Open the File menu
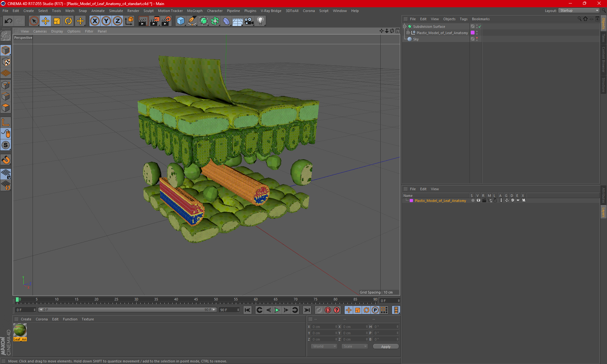607x364 pixels. pos(5,11)
